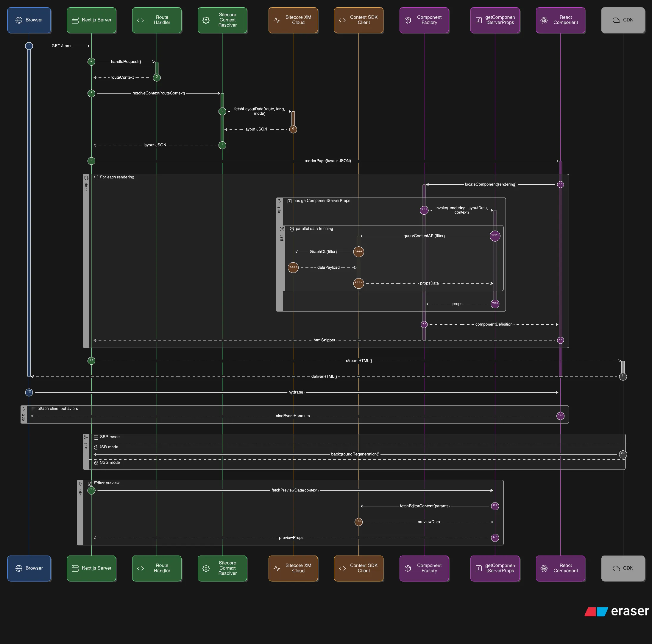Click step marker 10 at streamHTML()
652x644 pixels.
click(91, 361)
